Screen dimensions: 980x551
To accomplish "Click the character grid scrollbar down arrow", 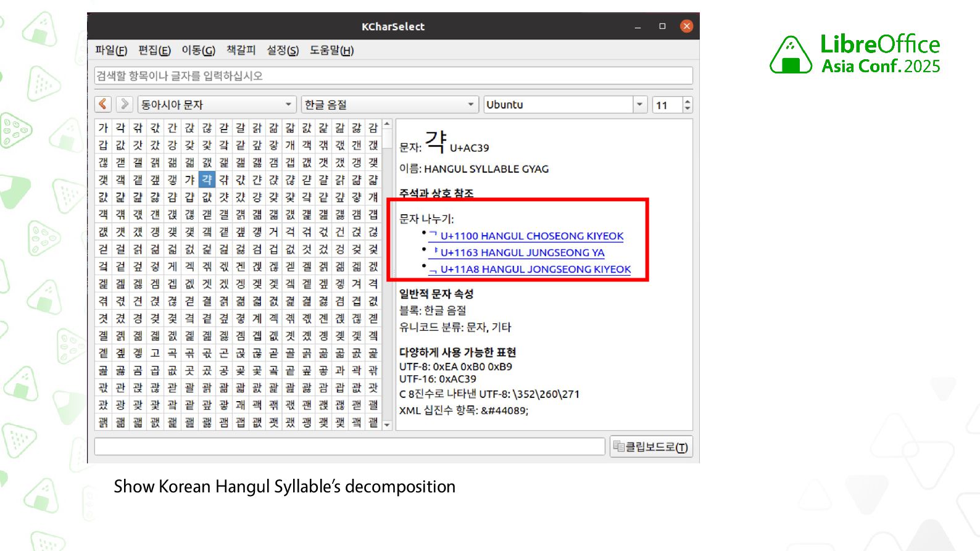I will pyautogui.click(x=387, y=425).
